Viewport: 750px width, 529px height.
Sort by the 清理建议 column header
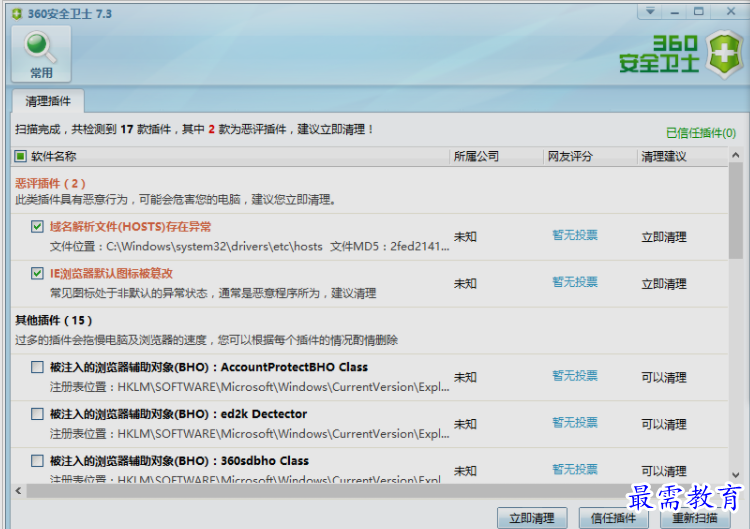pyautogui.click(x=664, y=156)
